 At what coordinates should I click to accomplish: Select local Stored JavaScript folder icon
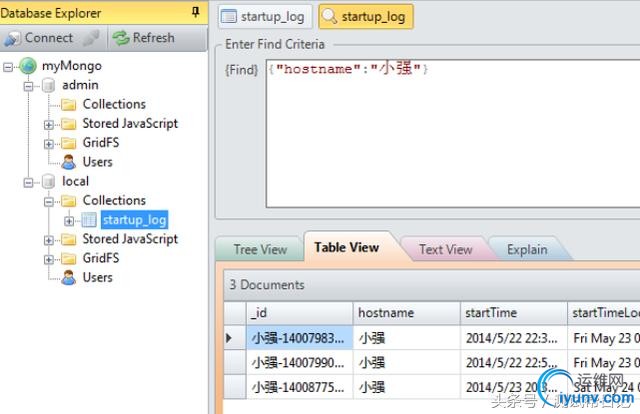[x=69, y=239]
